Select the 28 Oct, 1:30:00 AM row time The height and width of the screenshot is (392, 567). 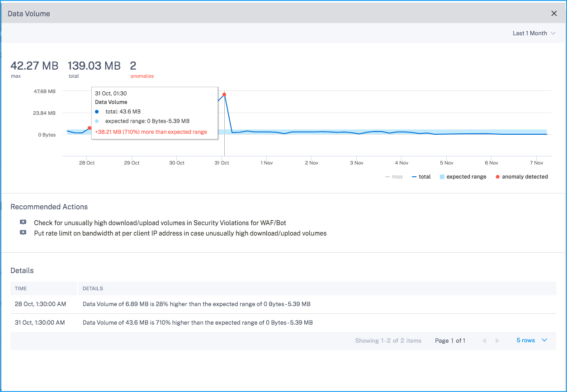(40, 304)
